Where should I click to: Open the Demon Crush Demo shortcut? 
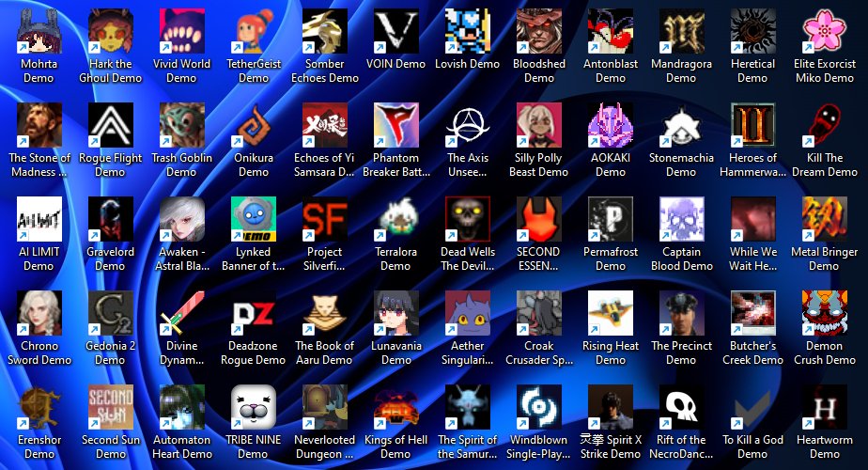pos(825,313)
